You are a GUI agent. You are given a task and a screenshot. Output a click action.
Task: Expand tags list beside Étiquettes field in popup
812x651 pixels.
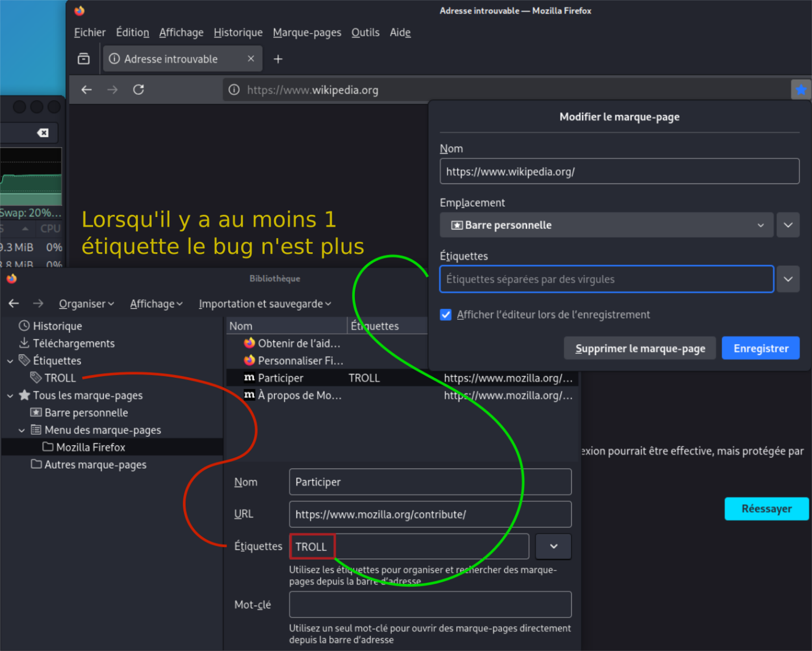[788, 279]
